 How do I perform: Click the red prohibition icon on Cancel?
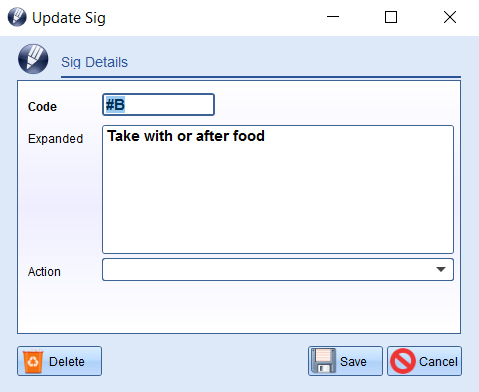(403, 361)
